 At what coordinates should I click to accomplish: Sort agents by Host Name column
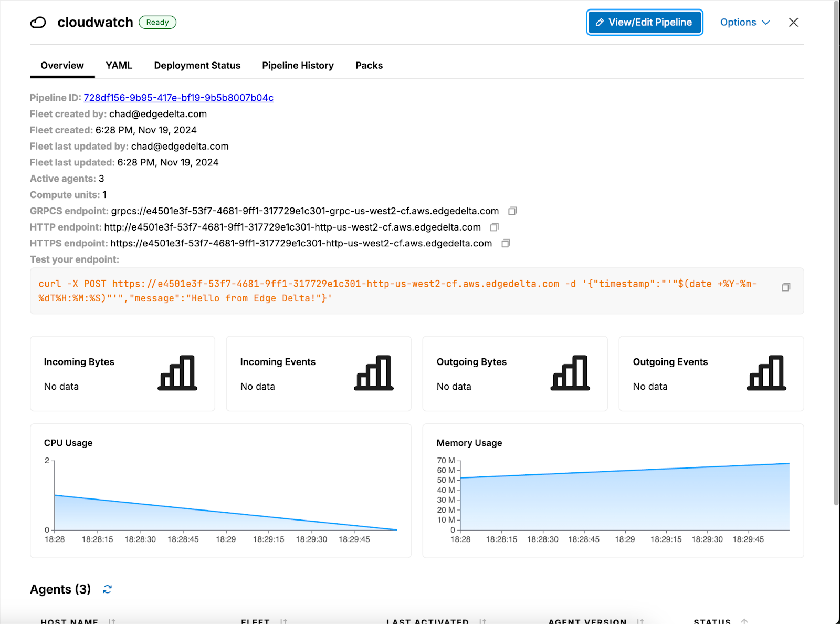coord(112,621)
